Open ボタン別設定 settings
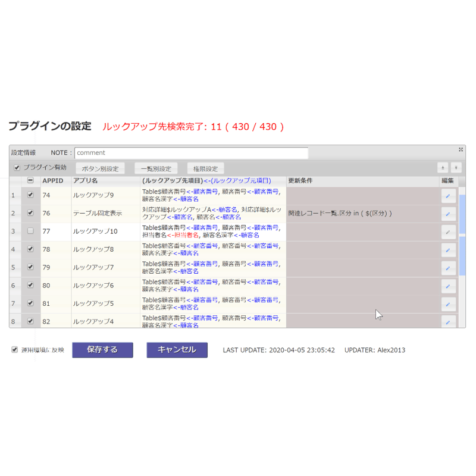 tap(100, 168)
